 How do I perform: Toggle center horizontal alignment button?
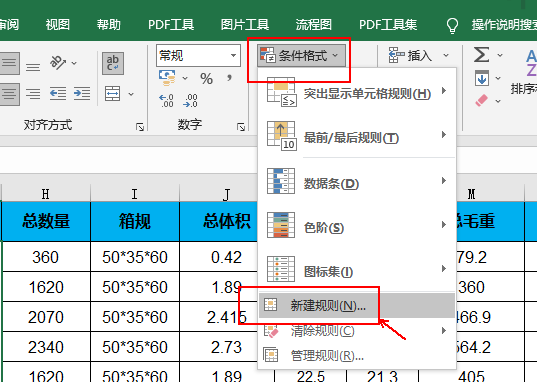9,94
